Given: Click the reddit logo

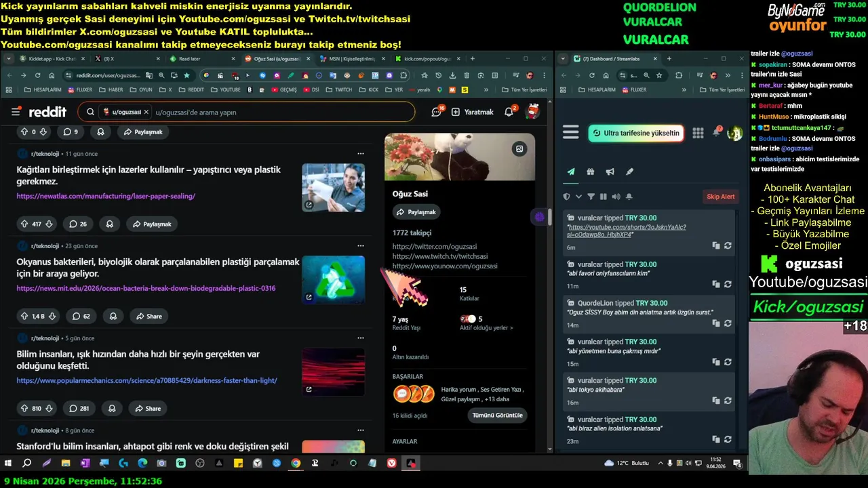Looking at the screenshot, I should pyautogui.click(x=47, y=112).
